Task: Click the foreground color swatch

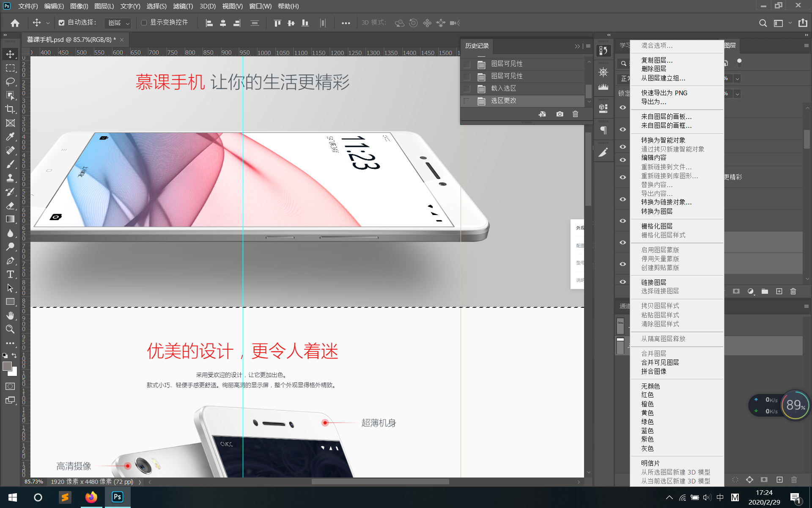Action: [7, 366]
